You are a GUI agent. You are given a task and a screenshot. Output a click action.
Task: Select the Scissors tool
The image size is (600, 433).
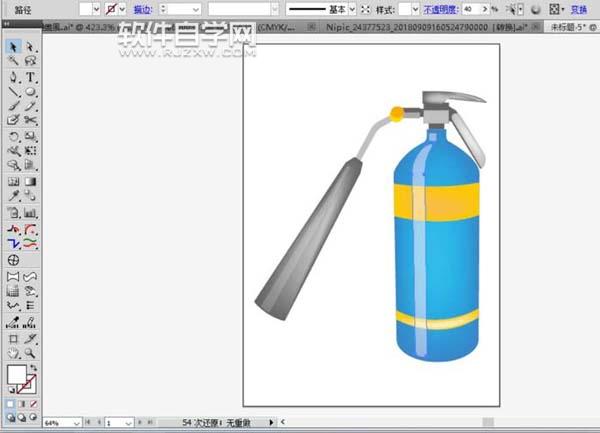pyautogui.click(x=30, y=120)
